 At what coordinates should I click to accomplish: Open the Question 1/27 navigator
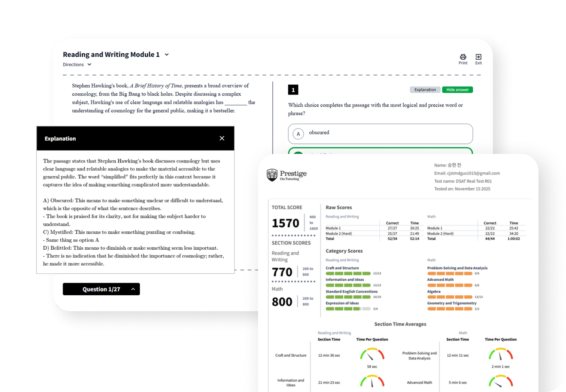point(101,289)
